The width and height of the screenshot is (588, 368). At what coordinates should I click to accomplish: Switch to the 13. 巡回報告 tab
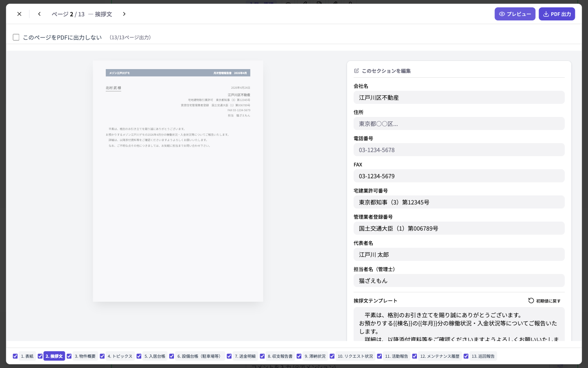click(483, 356)
